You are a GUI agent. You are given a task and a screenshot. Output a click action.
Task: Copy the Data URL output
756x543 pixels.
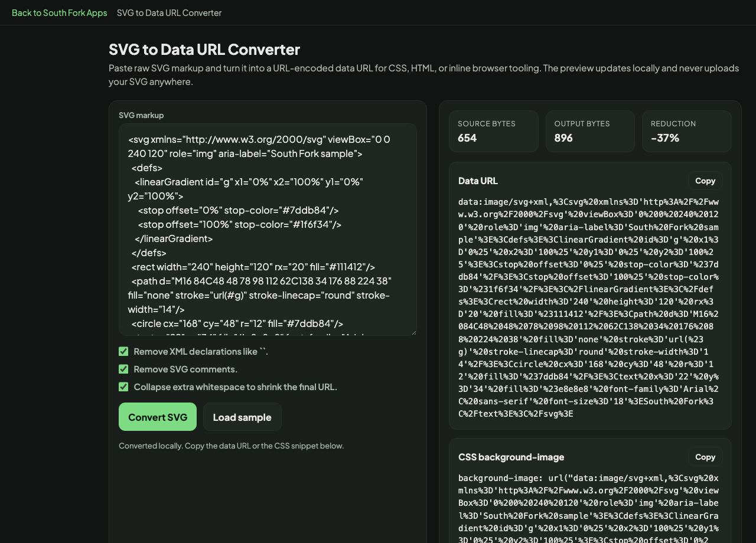click(705, 181)
